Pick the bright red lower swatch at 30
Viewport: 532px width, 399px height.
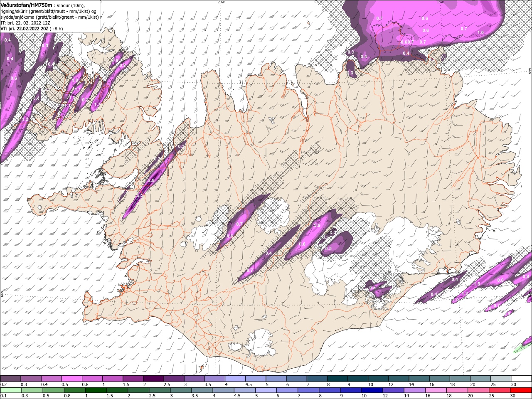click(x=521, y=390)
